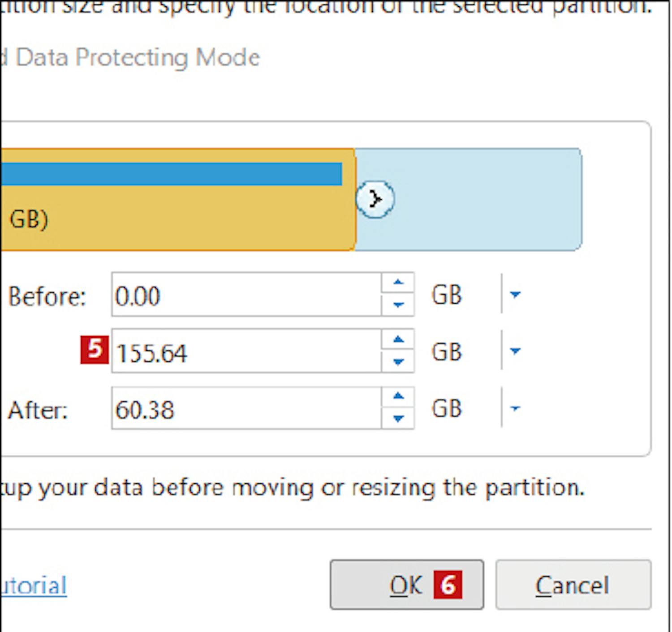Click the partition size field showing 155.64
The image size is (672, 632).
click(x=246, y=352)
